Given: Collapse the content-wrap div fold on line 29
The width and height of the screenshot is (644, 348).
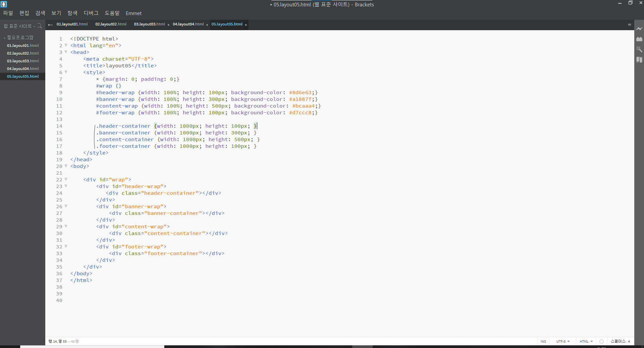Looking at the screenshot, I should 66,226.
